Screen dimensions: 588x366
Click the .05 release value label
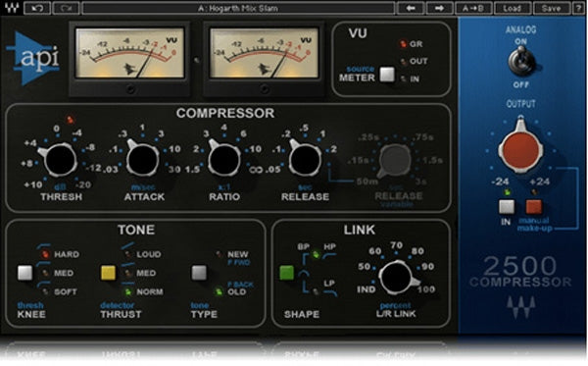pyautogui.click(x=272, y=170)
